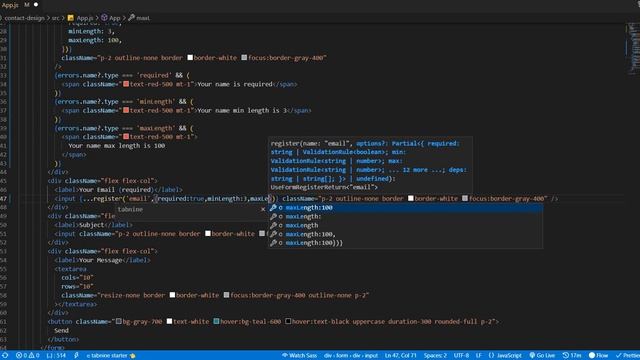Click property icon of 'maxLength:100}))}' suggestion
This screenshot has height=360, width=640.
(x=273, y=243)
